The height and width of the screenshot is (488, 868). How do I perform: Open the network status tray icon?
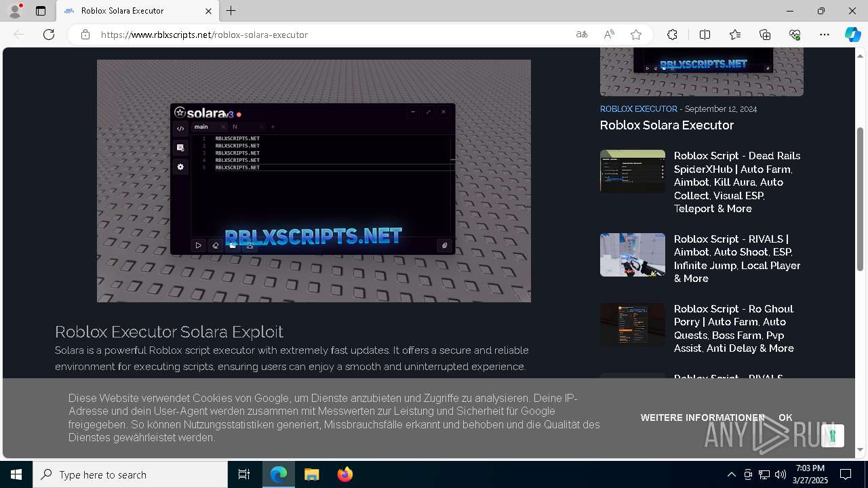click(764, 474)
